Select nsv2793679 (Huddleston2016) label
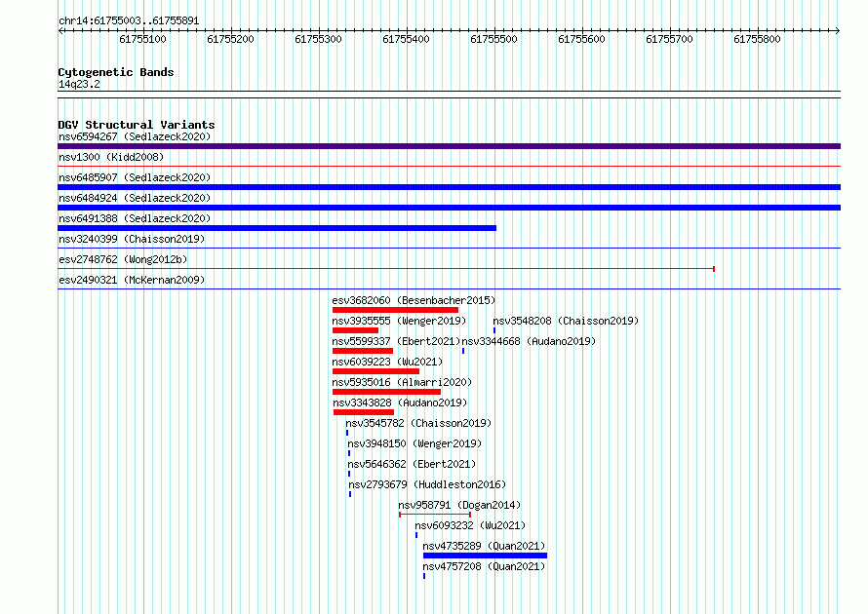 pos(427,484)
